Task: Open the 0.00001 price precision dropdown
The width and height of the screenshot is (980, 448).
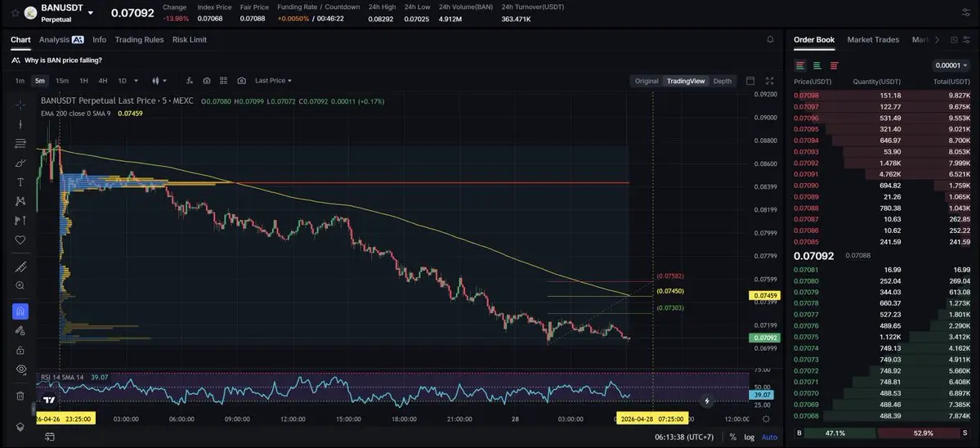Action: click(951, 65)
